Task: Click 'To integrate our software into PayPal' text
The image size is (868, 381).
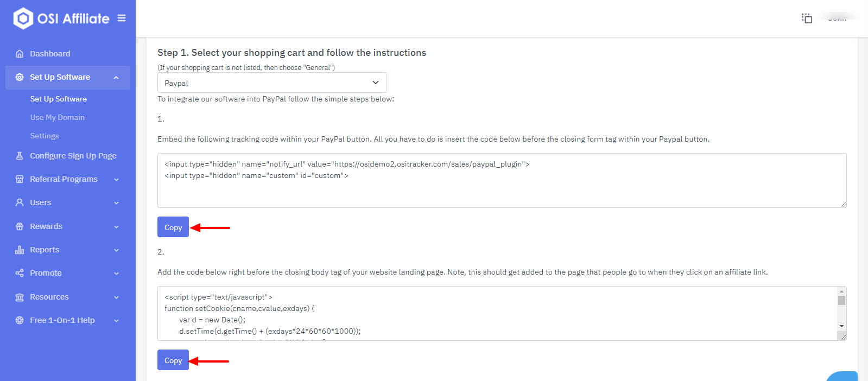Action: tap(276, 99)
